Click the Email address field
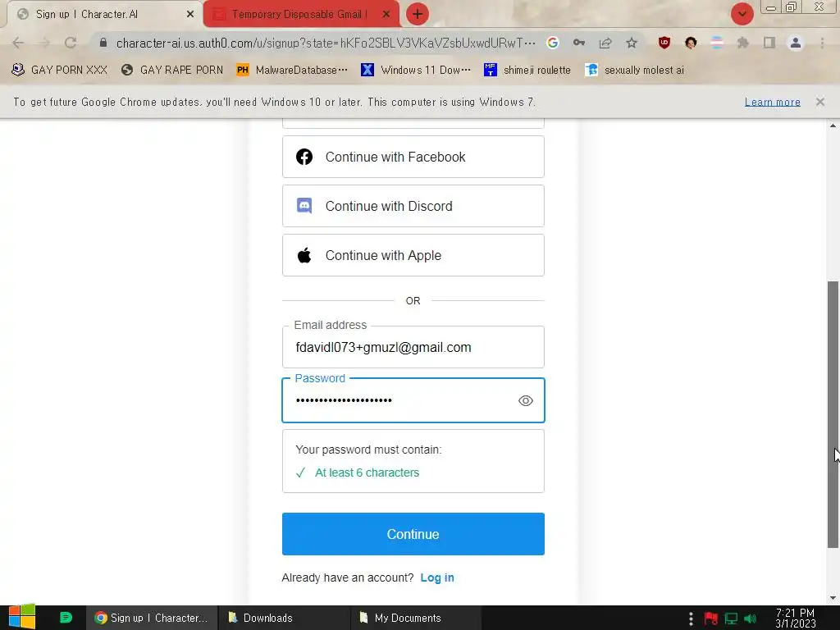The width and height of the screenshot is (840, 630). pos(413,347)
